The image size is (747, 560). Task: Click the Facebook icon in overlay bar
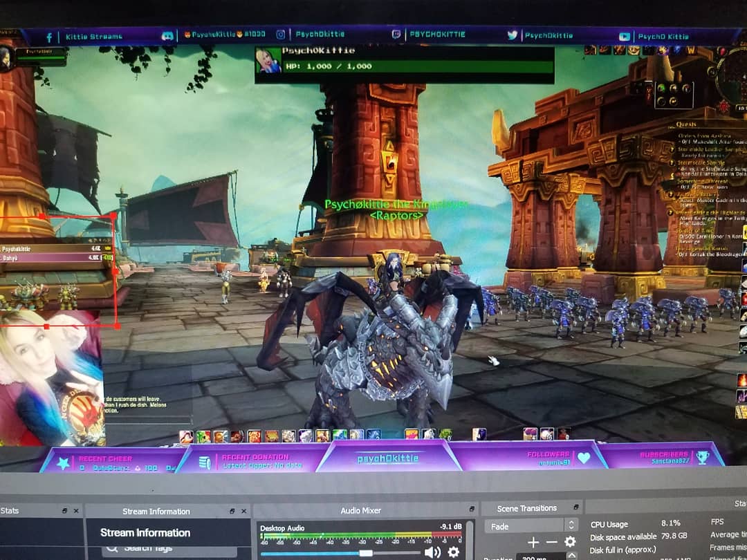pos(49,37)
